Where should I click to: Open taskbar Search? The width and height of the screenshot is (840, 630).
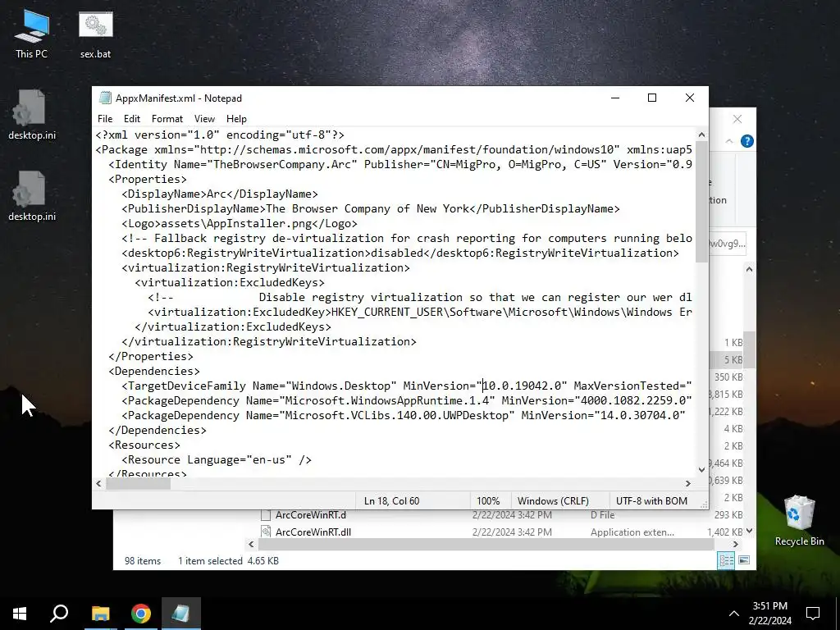(59, 614)
